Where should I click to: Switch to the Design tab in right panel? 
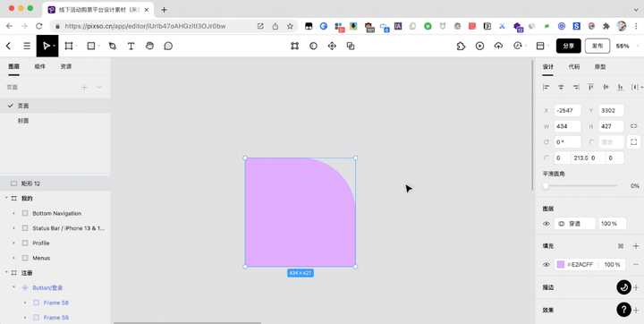tap(548, 66)
